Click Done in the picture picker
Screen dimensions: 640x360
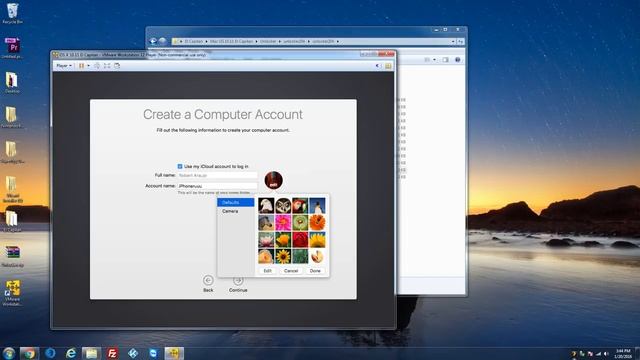click(315, 271)
